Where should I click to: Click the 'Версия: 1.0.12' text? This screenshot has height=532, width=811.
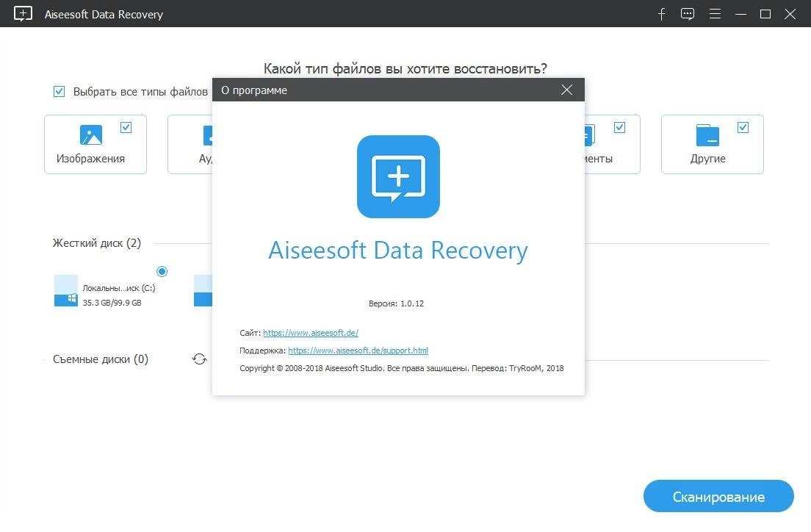point(396,303)
